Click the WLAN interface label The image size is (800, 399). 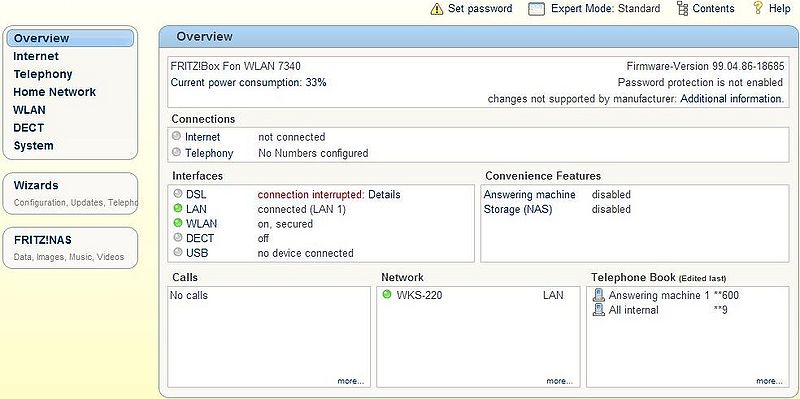tap(201, 224)
